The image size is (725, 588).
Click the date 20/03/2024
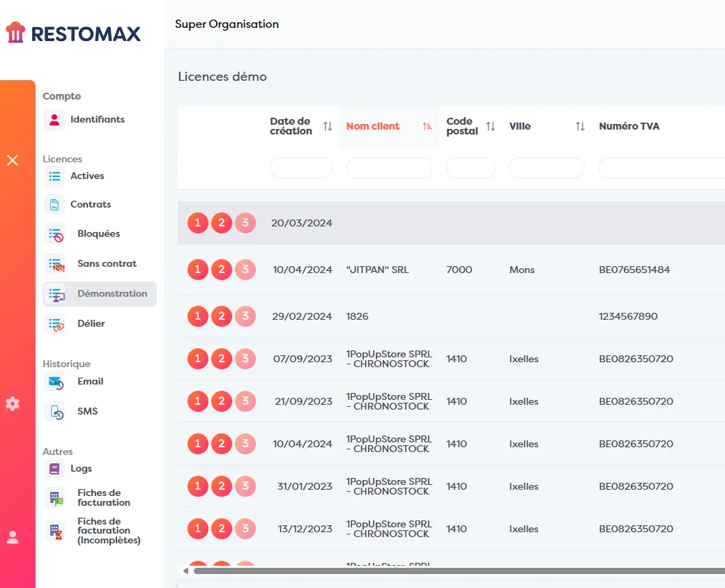tap(302, 223)
